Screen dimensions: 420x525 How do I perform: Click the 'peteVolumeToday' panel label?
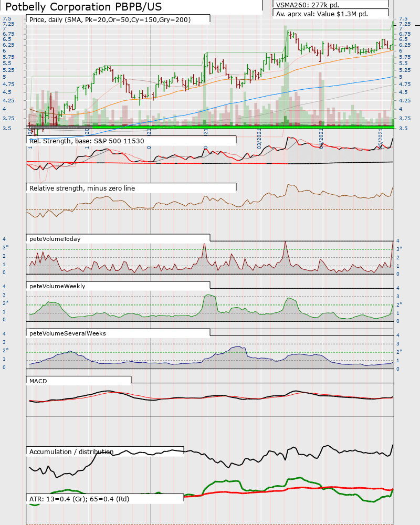(55, 239)
